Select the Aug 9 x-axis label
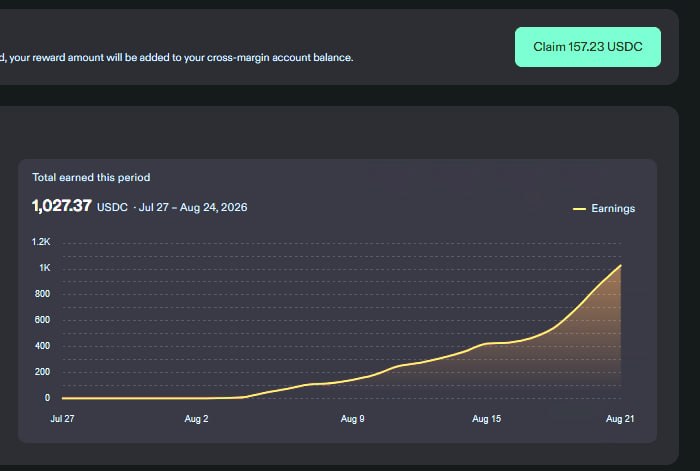 point(352,419)
